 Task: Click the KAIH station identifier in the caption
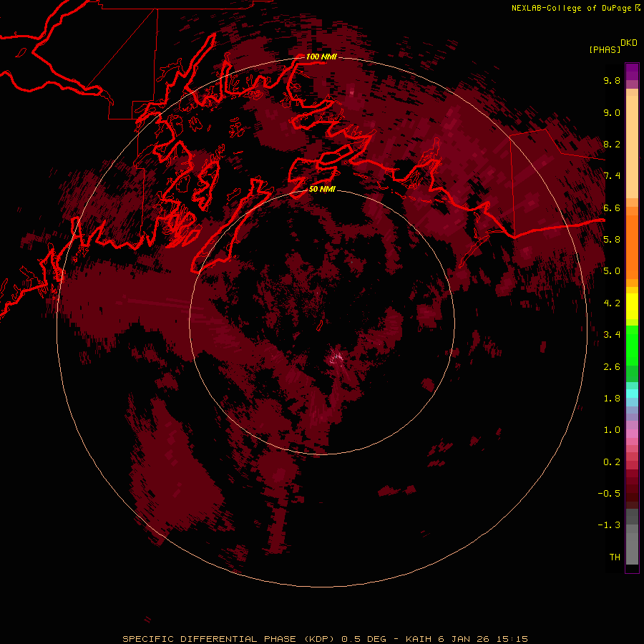point(419,639)
